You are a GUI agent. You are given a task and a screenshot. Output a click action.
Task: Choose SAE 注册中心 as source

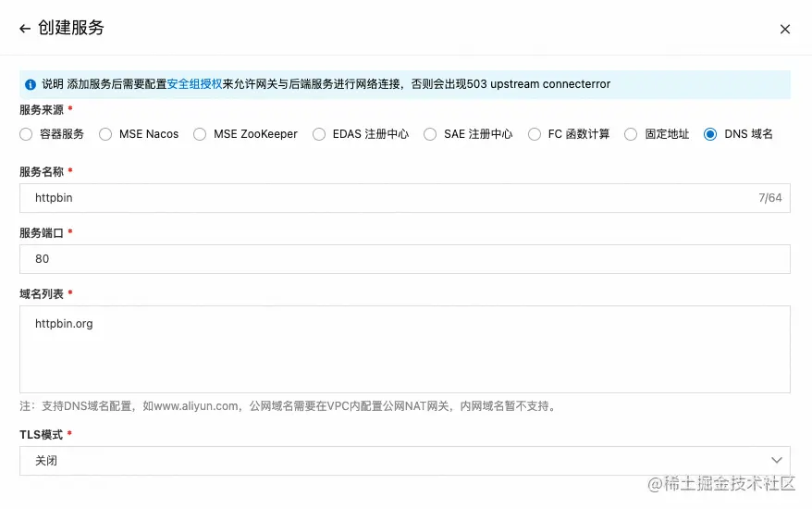click(x=430, y=134)
